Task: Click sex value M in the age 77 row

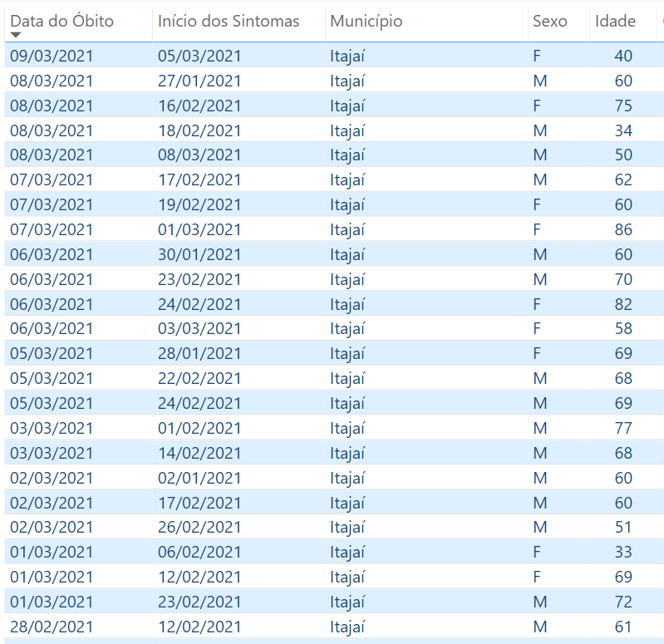Action: click(540, 428)
